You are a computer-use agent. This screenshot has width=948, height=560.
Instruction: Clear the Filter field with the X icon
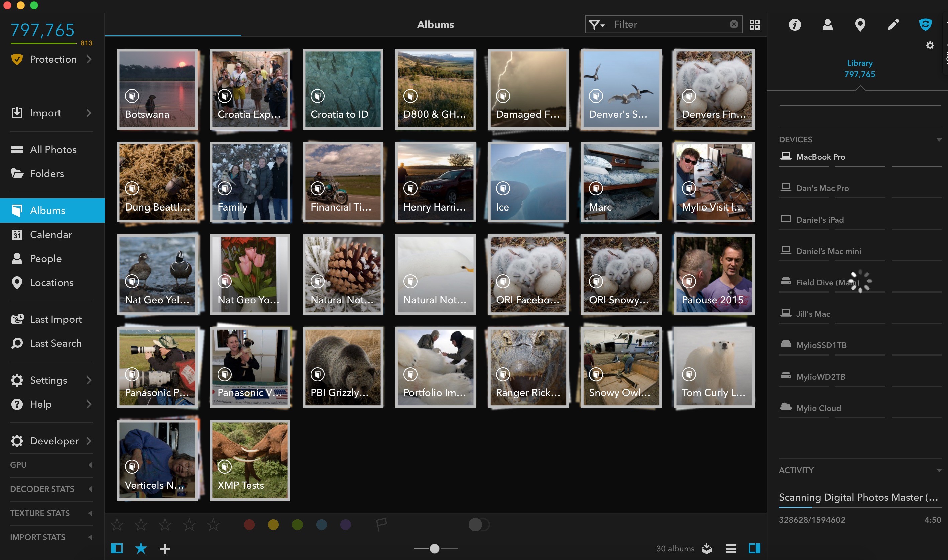tap(733, 24)
